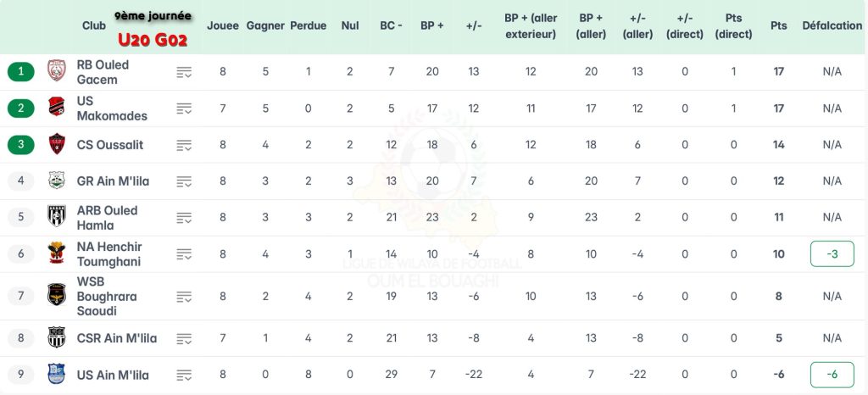Expand details for CSR Ain M'lila row

point(184,338)
